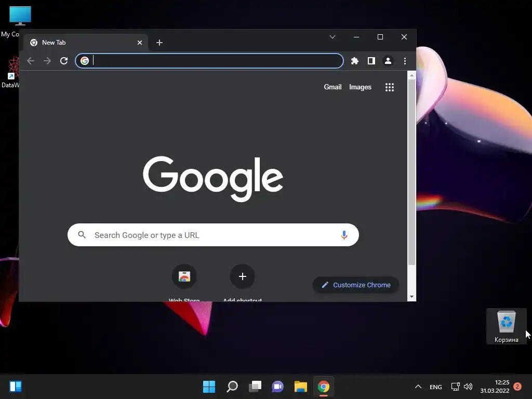Select the DataW desktop shortcut
532x399 pixels.
click(x=10, y=73)
